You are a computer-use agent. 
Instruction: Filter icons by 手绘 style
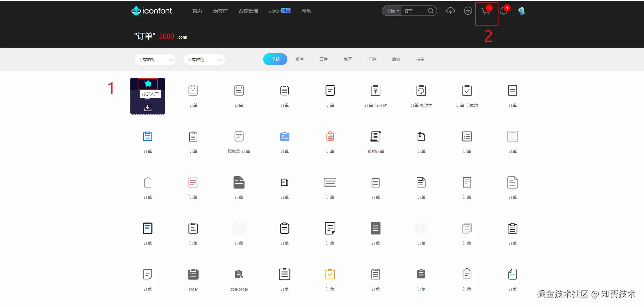click(x=372, y=59)
